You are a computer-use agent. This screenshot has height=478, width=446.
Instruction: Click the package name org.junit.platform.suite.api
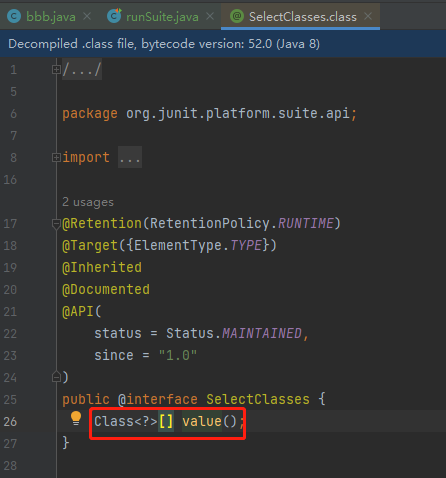(x=238, y=114)
